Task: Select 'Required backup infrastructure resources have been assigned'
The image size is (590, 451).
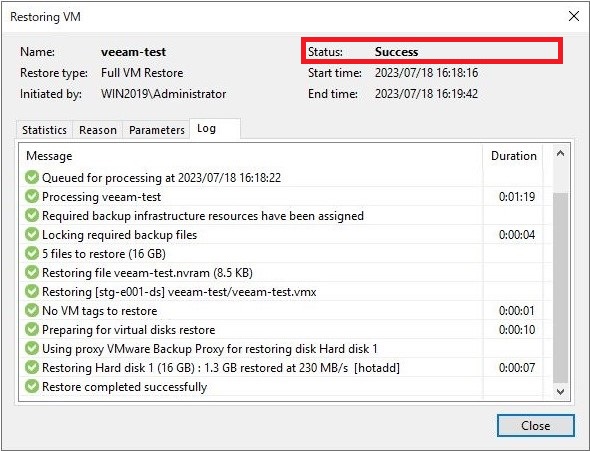Action: click(203, 216)
